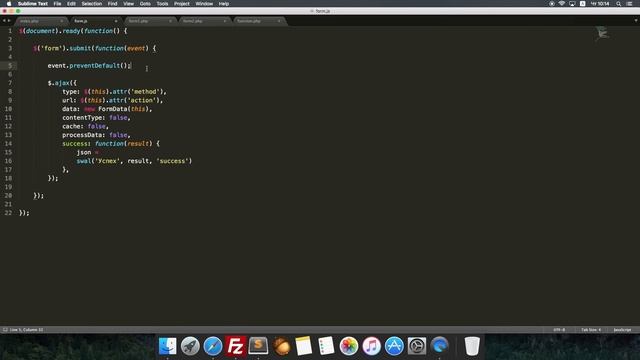Viewport: 640px width, 360px height.
Task: Place cursor on event.preventDefault() line
Action: 89,66
